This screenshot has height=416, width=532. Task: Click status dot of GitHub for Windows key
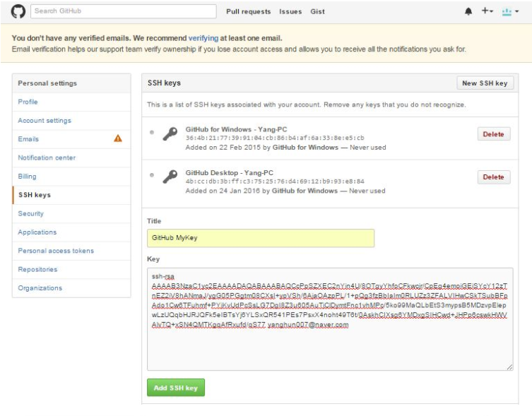tap(152, 132)
